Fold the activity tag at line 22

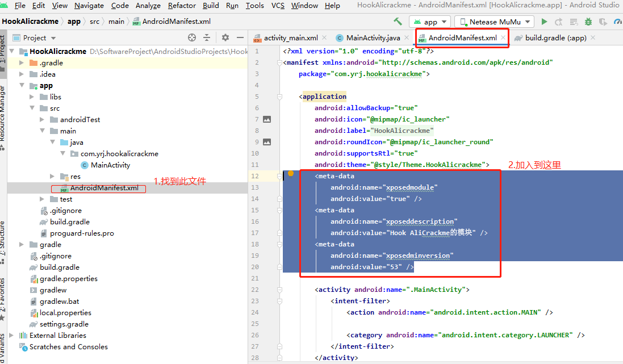[x=280, y=290]
